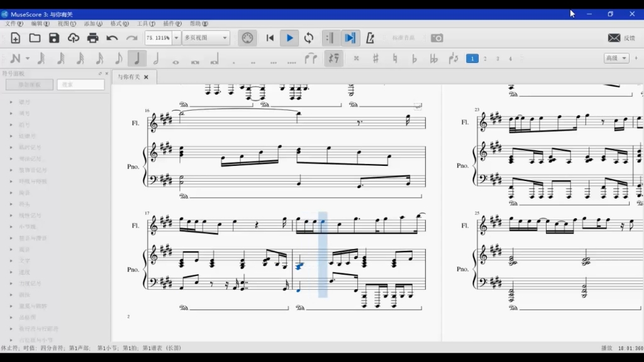Screen dimensions: 644x362
Task: Switch to voice 1
Action: (x=472, y=58)
